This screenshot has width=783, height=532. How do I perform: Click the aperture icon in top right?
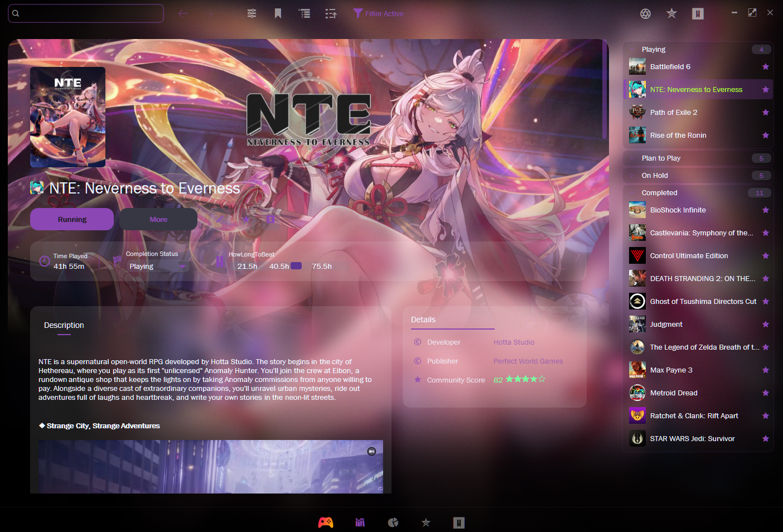tap(645, 14)
